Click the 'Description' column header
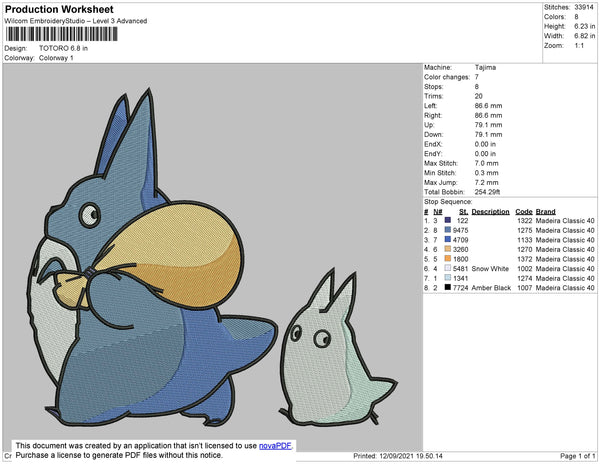 click(x=491, y=212)
